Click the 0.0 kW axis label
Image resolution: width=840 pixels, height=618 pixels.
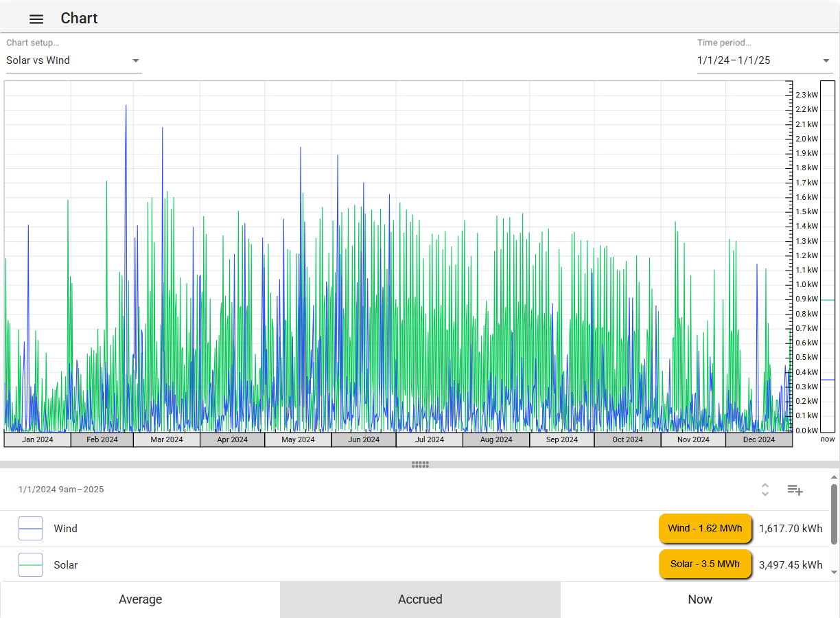807,431
